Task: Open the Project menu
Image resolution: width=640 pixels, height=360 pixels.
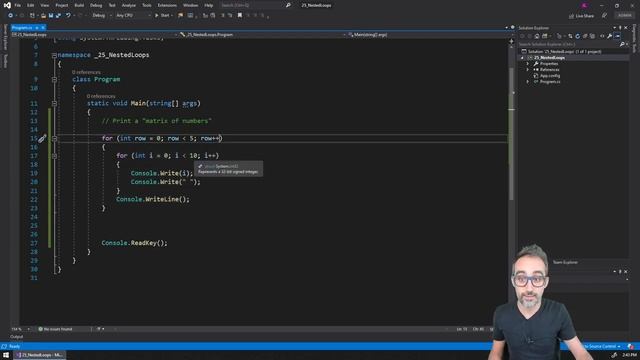Action: [x=62, y=5]
